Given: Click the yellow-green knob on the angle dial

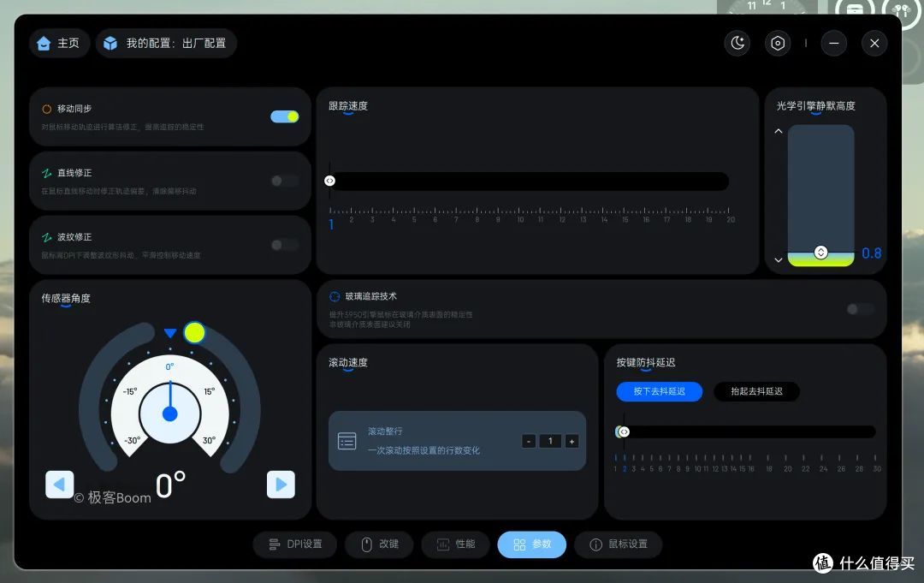Looking at the screenshot, I should [194, 332].
